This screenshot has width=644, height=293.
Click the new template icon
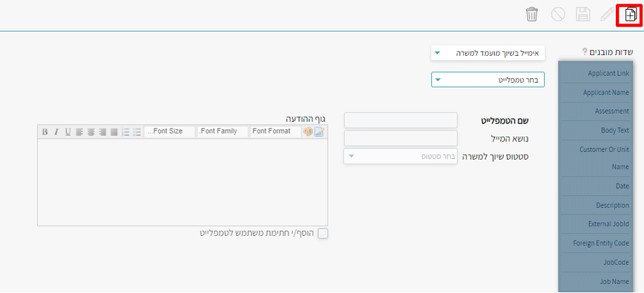click(630, 14)
